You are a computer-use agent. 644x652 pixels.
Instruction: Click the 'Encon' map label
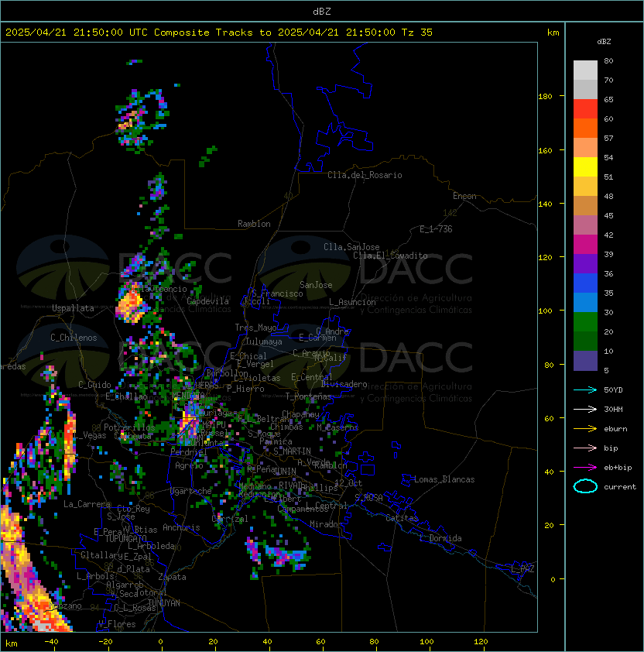point(464,196)
